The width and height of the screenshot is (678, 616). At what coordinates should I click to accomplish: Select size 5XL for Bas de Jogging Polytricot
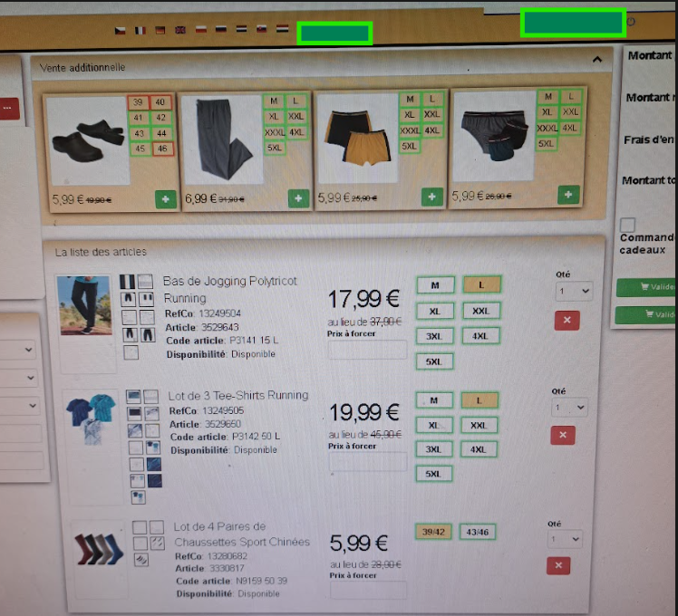434,361
